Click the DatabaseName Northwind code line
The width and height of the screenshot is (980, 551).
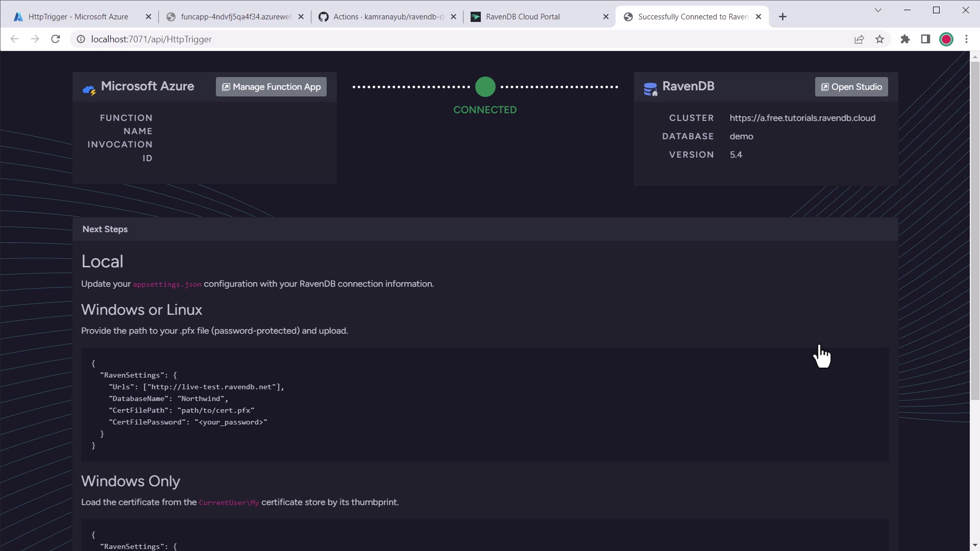[x=168, y=398]
